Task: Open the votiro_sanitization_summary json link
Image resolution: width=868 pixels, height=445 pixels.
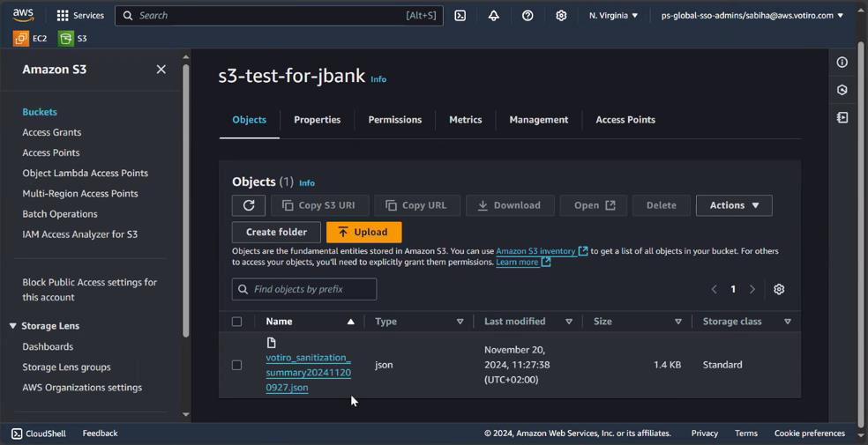Action: [309, 373]
